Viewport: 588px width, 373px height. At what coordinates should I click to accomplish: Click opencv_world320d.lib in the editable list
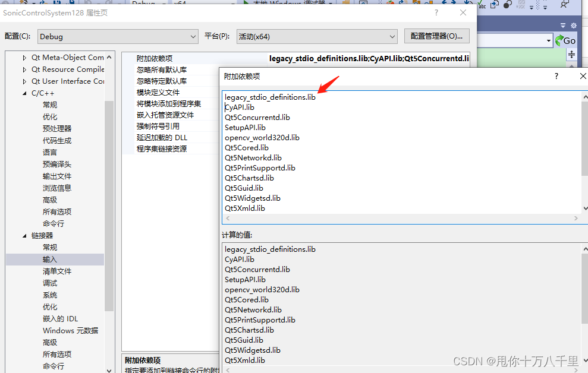262,138
